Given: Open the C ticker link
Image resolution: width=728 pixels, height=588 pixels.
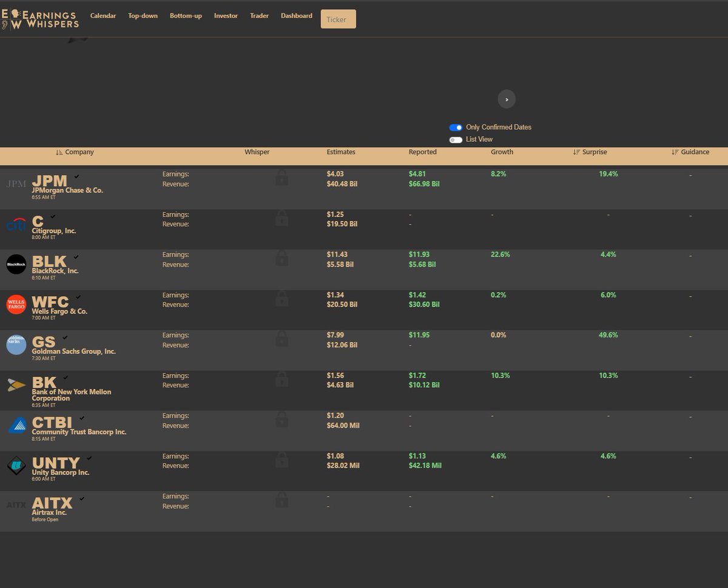Looking at the screenshot, I should click(38, 221).
